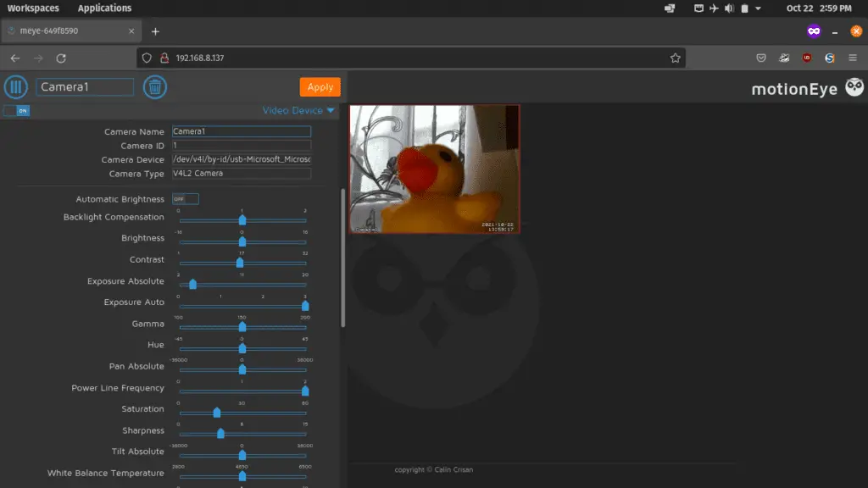Screen dimensions: 868x488
Task: Click the Power Line Frequency label
Action: point(118,388)
